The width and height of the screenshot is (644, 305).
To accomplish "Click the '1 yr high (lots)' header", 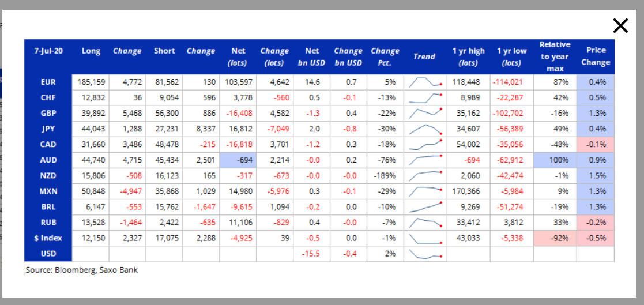I will point(469,57).
